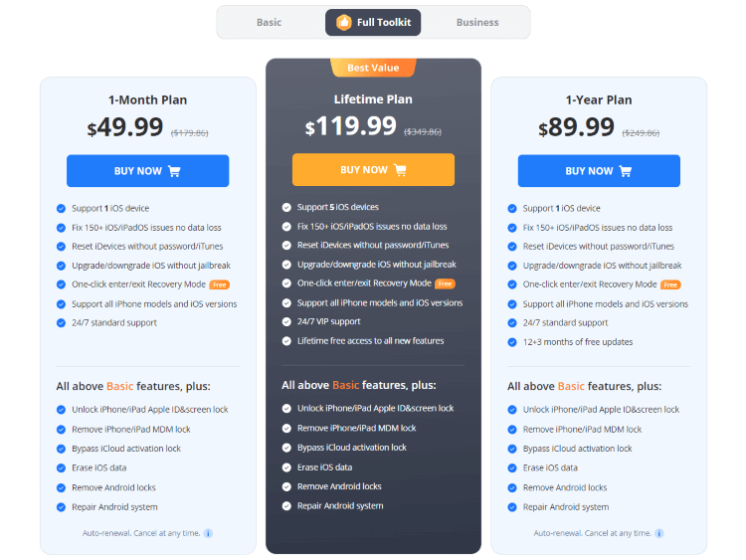This screenshot has height=560, width=746.
Task: Click the orange Basic link in Lifetime Plan
Action: (x=346, y=385)
